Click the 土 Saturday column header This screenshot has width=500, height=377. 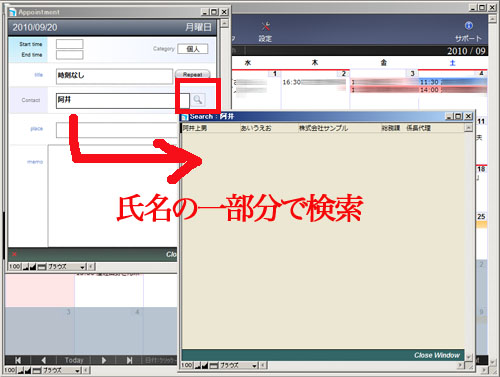point(452,63)
